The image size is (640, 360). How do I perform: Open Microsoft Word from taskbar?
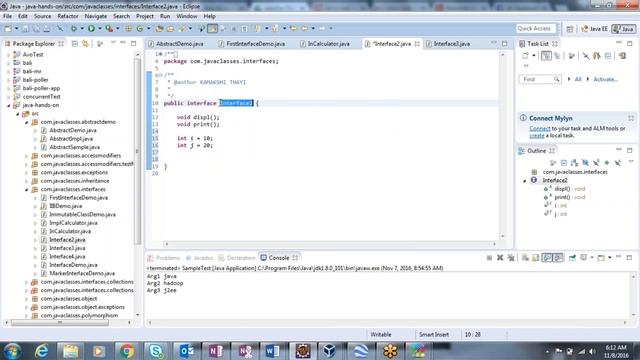pyautogui.click(x=272, y=351)
